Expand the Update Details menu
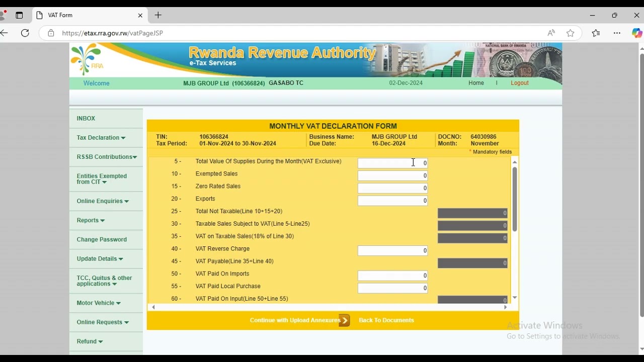 coord(106,259)
